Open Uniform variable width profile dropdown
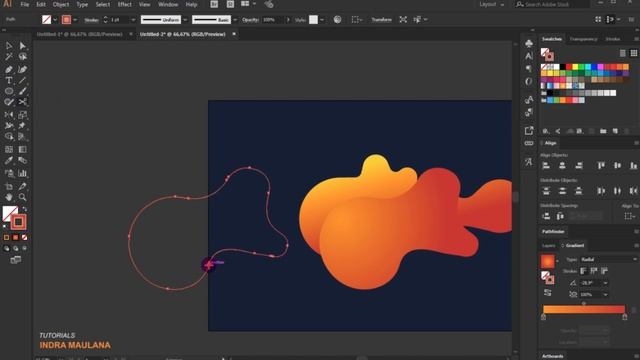The image size is (640, 360). [185, 20]
